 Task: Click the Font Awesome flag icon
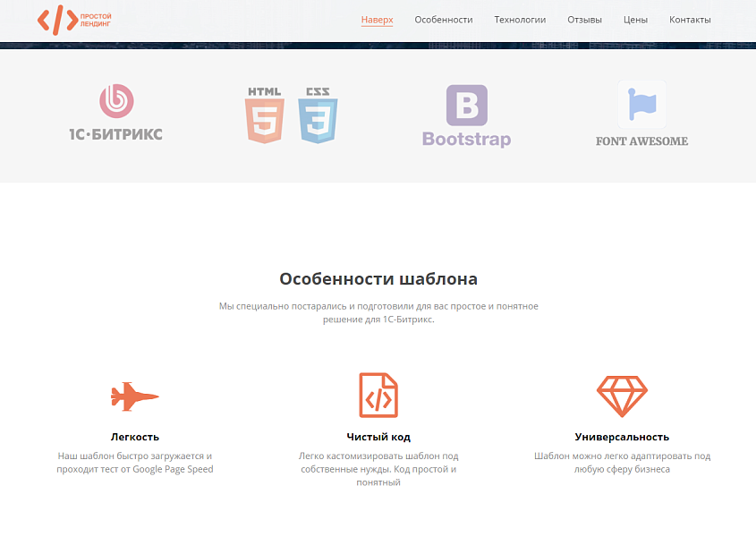pos(641,104)
